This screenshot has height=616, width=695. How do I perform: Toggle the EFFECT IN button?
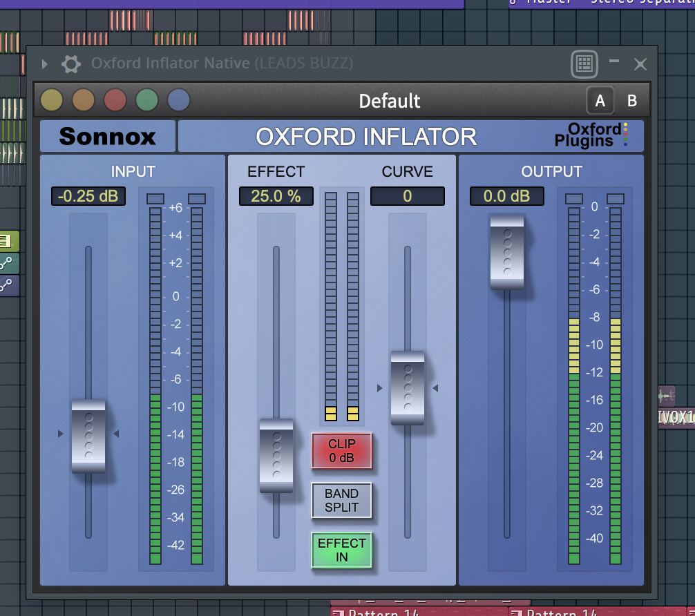341,550
